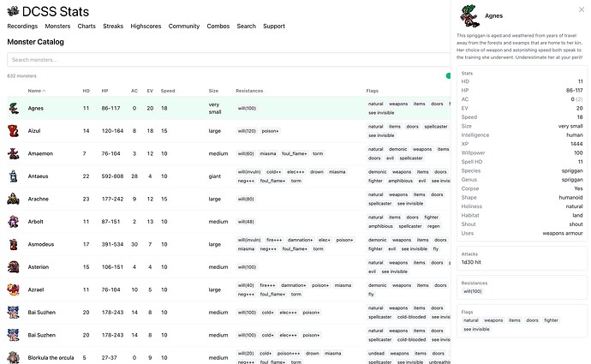Image resolution: width=591 pixels, height=364 pixels.
Task: Open the Monsters page
Action: [57, 26]
